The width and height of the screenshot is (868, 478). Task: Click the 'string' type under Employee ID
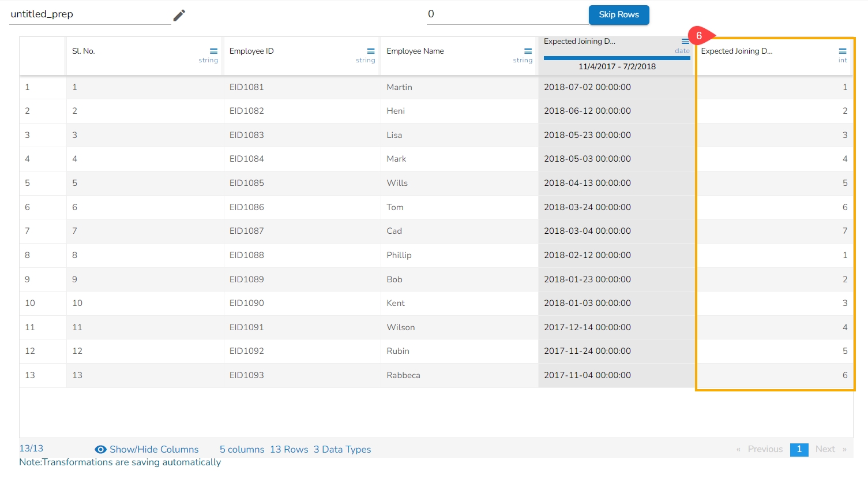[366, 60]
